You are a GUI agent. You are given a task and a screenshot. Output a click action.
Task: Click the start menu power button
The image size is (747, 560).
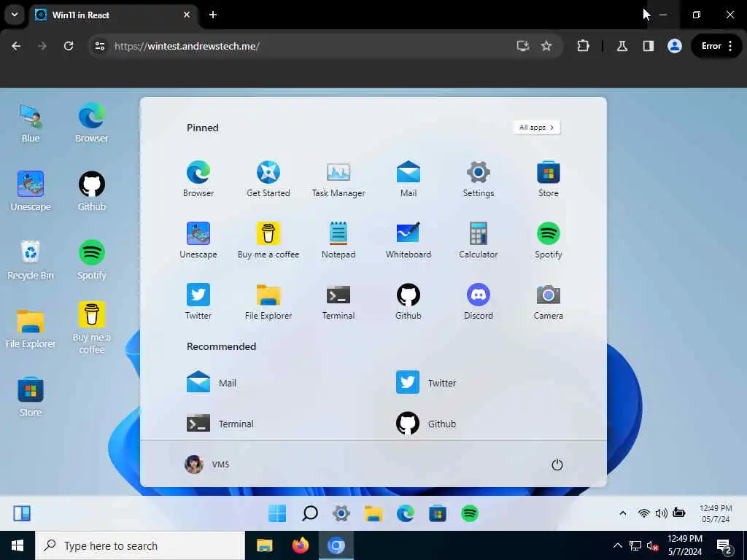tap(557, 464)
